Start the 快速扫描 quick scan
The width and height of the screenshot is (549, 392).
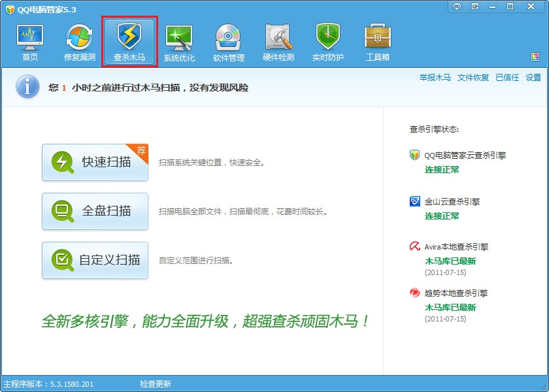tap(95, 162)
